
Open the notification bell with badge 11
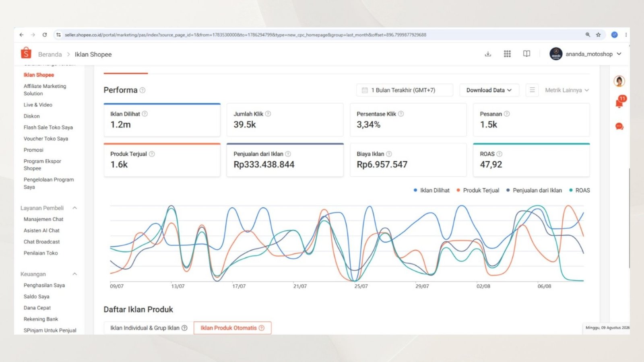pos(619,103)
